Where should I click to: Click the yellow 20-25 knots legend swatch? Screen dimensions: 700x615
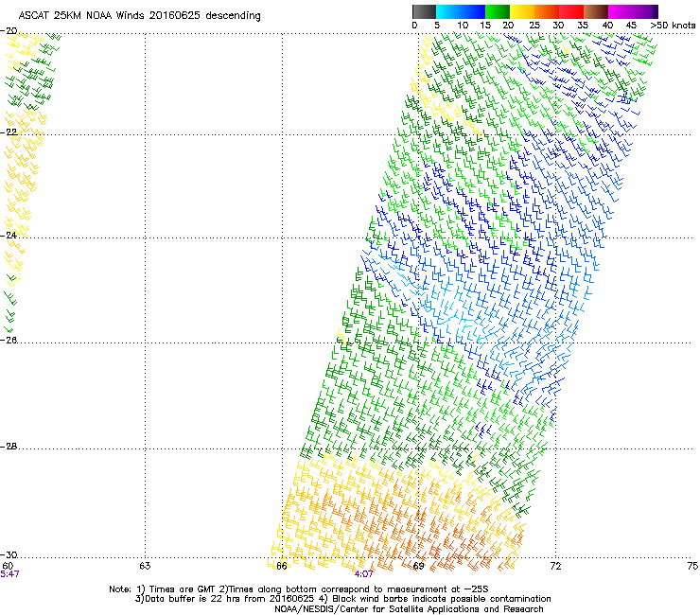522,11
